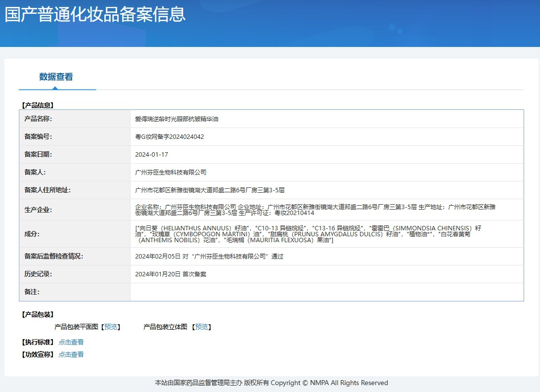Click the 生产企业 label
This screenshot has width=540, height=392.
[38, 210]
